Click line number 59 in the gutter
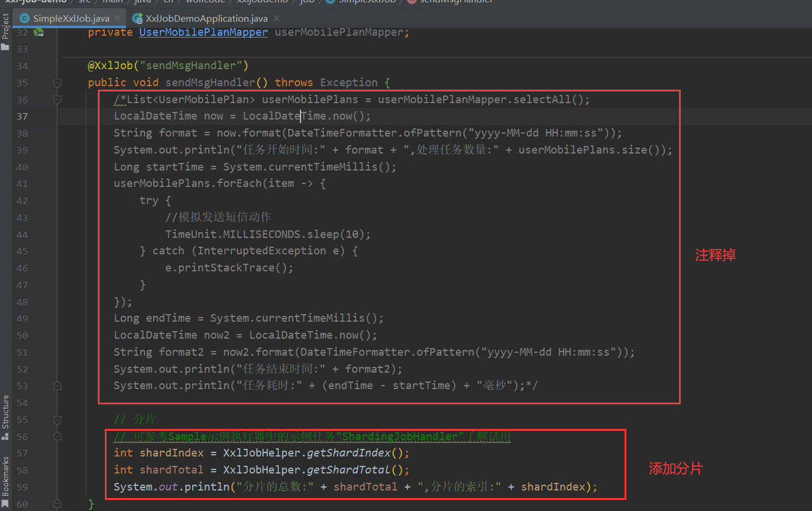Image resolution: width=812 pixels, height=511 pixels. 22,487
